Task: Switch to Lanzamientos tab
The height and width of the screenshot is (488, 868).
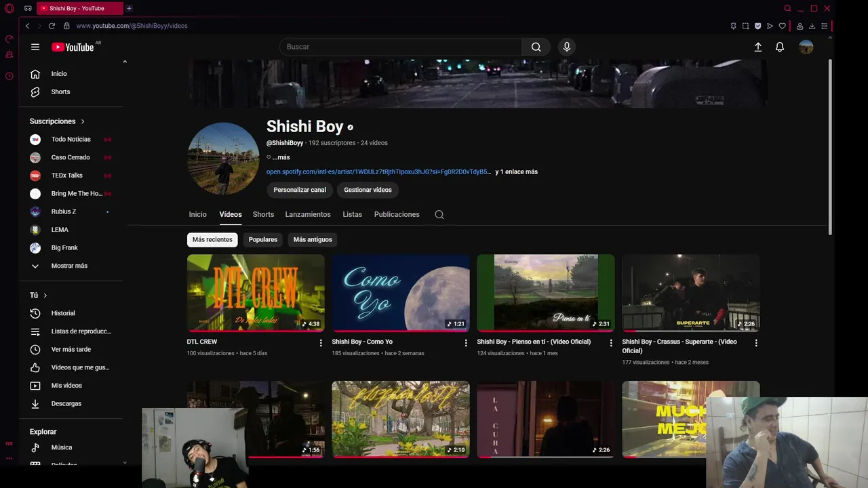Action: pyautogui.click(x=308, y=214)
